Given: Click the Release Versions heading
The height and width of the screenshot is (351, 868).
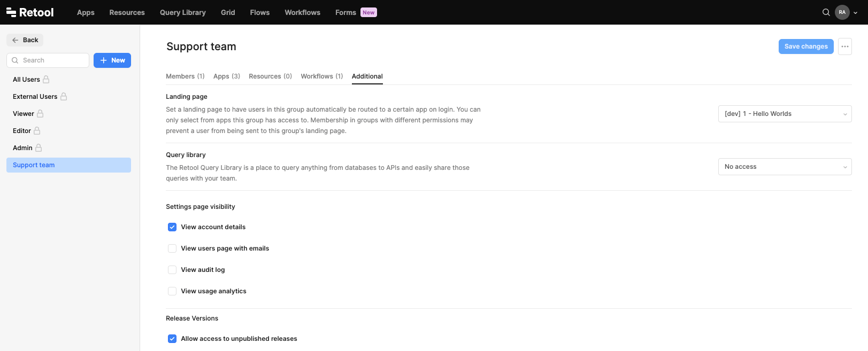Looking at the screenshot, I should pos(192,318).
